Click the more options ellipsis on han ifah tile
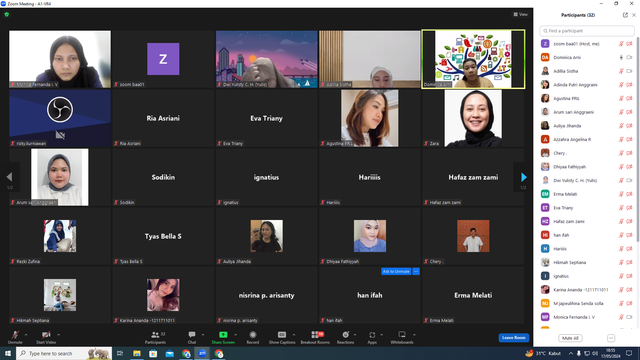The width and height of the screenshot is (640, 360). pyautogui.click(x=416, y=271)
